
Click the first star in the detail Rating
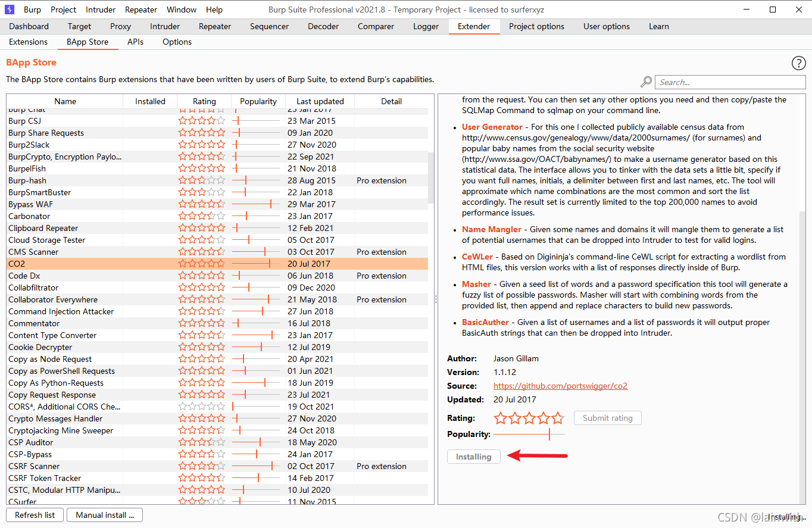point(501,418)
